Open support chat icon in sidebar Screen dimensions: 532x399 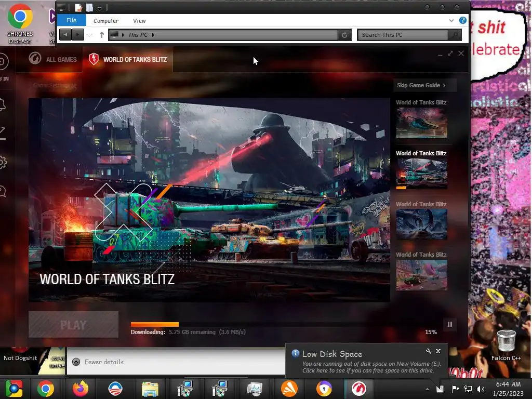click(x=3, y=191)
